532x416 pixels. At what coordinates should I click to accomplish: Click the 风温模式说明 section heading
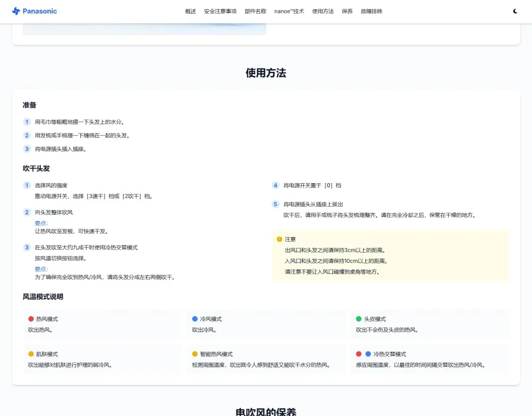pos(42,297)
